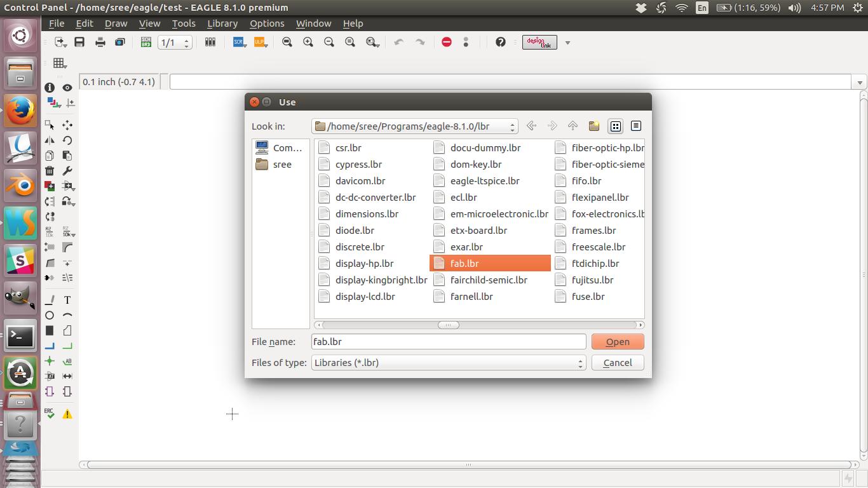Select sree folder in sidebar

click(x=275, y=164)
